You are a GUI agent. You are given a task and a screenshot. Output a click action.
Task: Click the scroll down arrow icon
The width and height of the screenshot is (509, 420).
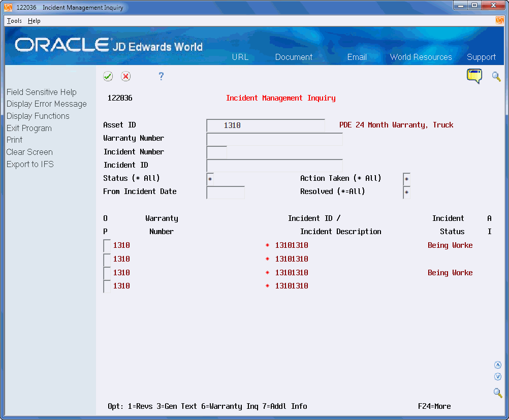click(498, 376)
